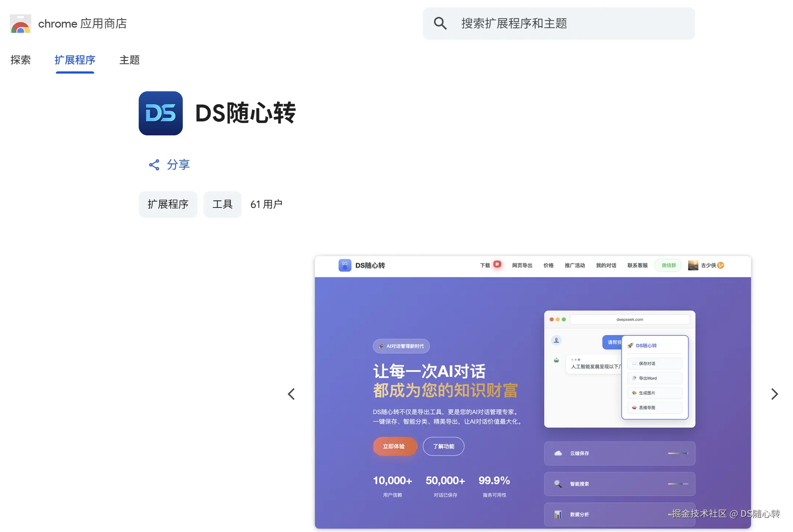The width and height of the screenshot is (793, 532).
Task: Click the 工具 category chip
Action: click(222, 204)
